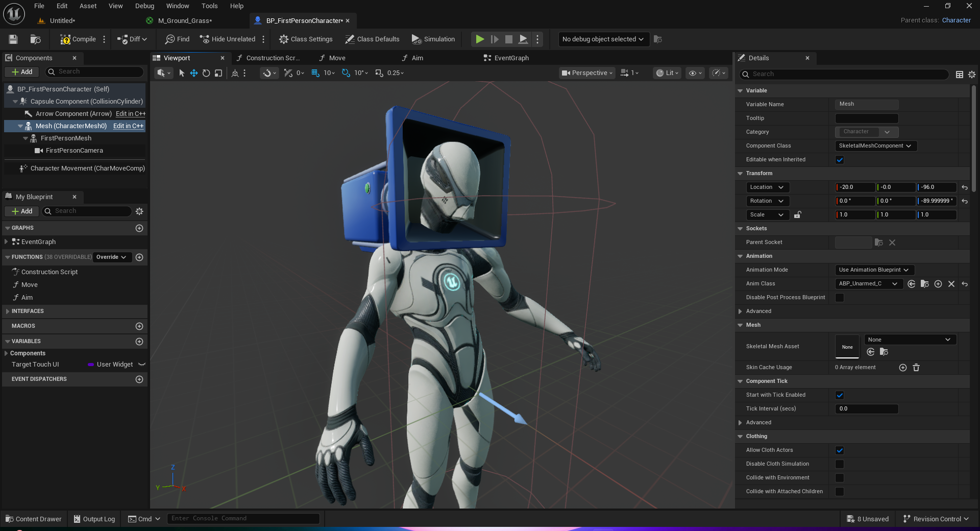This screenshot has height=531, width=980.
Task: Toggle the scale lock icon
Action: coord(797,215)
